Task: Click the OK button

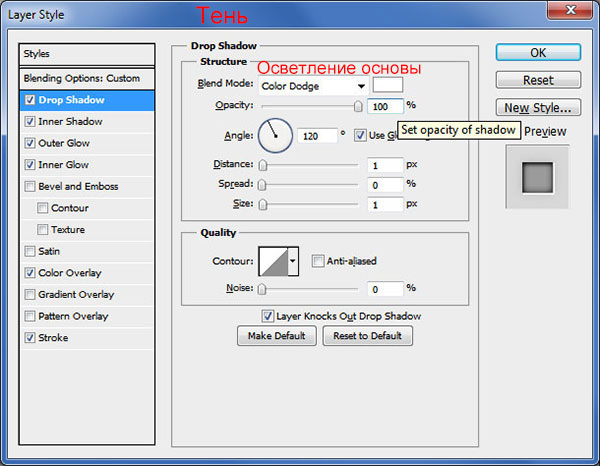Action: [538, 52]
